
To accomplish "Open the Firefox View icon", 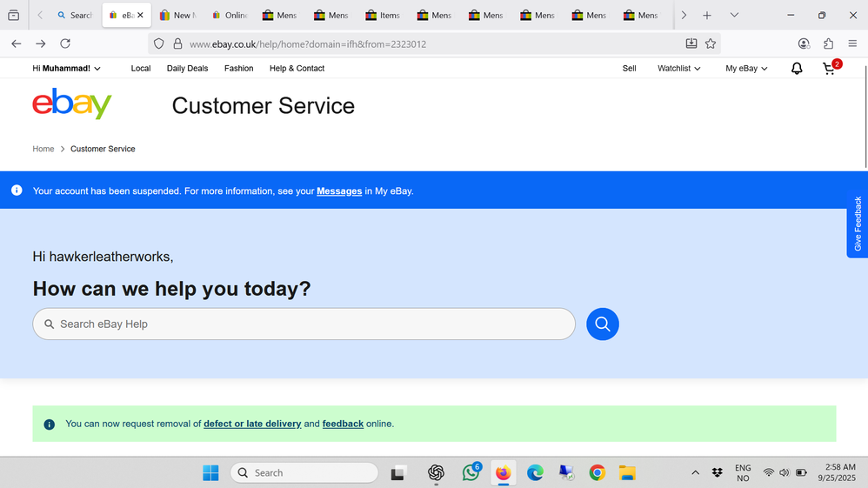I will (x=14, y=16).
